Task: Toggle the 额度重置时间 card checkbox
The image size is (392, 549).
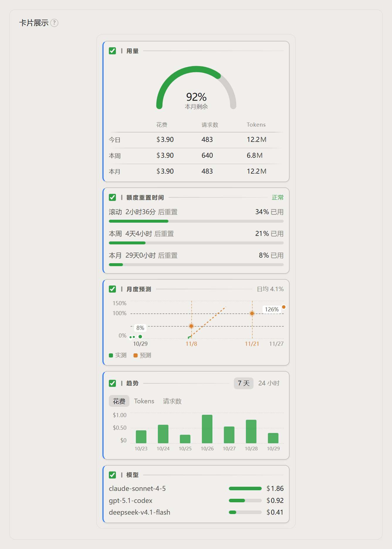Action: click(112, 197)
